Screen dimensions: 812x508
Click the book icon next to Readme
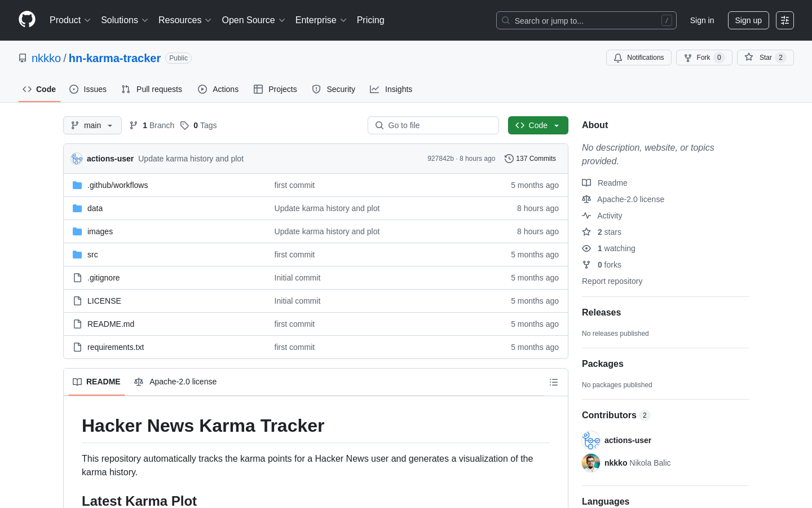(x=586, y=183)
